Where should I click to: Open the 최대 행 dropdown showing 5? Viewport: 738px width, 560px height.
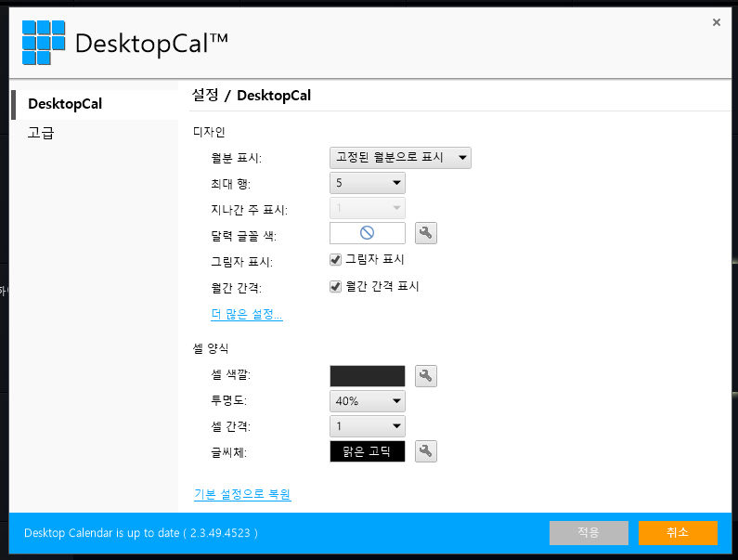point(367,183)
